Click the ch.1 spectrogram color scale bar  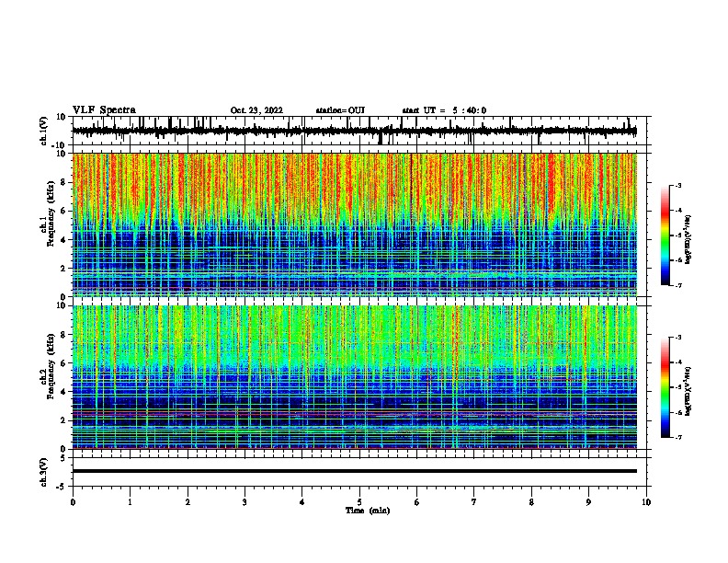click(x=665, y=236)
